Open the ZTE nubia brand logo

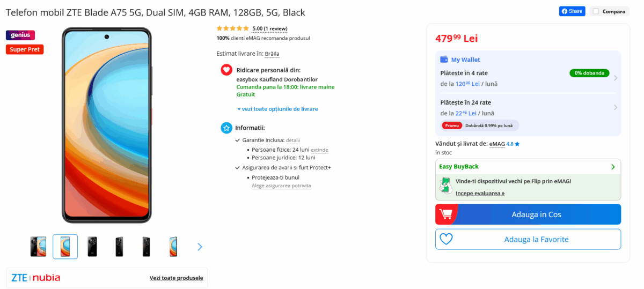coord(36,278)
